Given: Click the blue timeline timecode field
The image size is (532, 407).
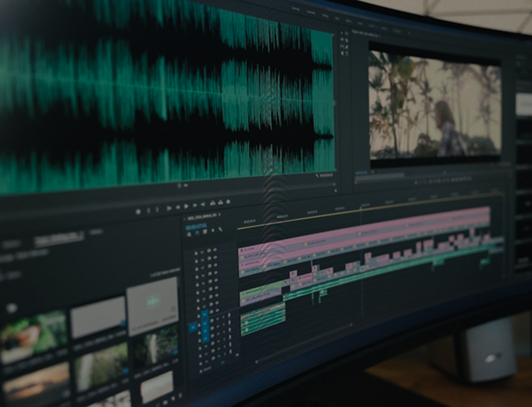Looking at the screenshot, I should pyautogui.click(x=196, y=227).
